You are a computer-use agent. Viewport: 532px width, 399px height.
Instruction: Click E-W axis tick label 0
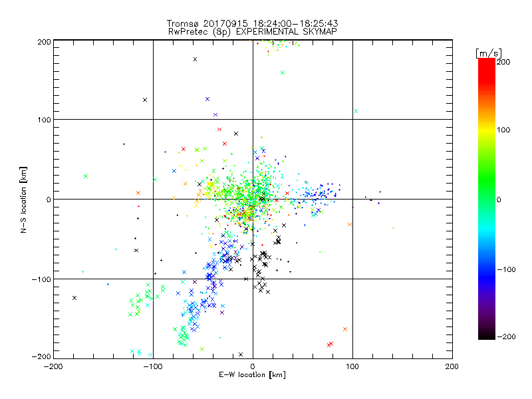[253, 366]
